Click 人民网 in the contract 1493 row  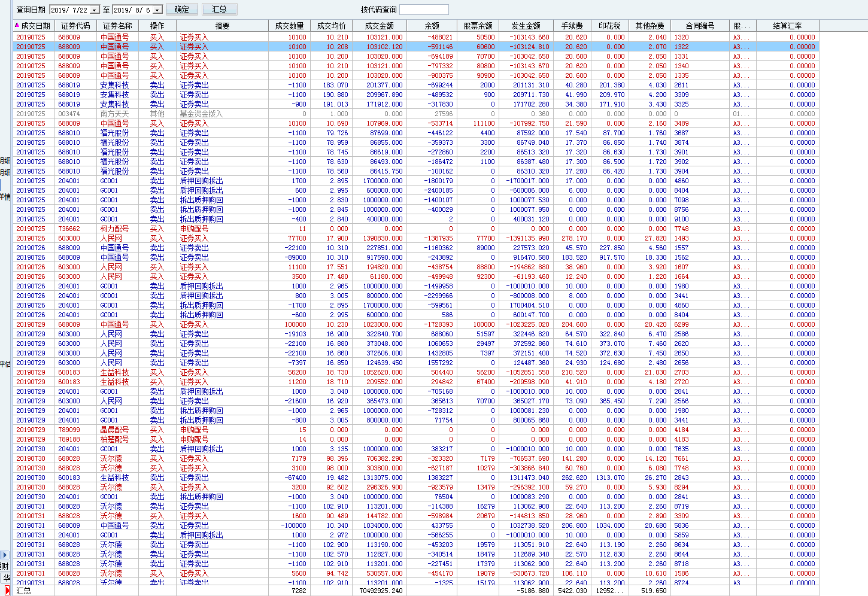coord(111,238)
